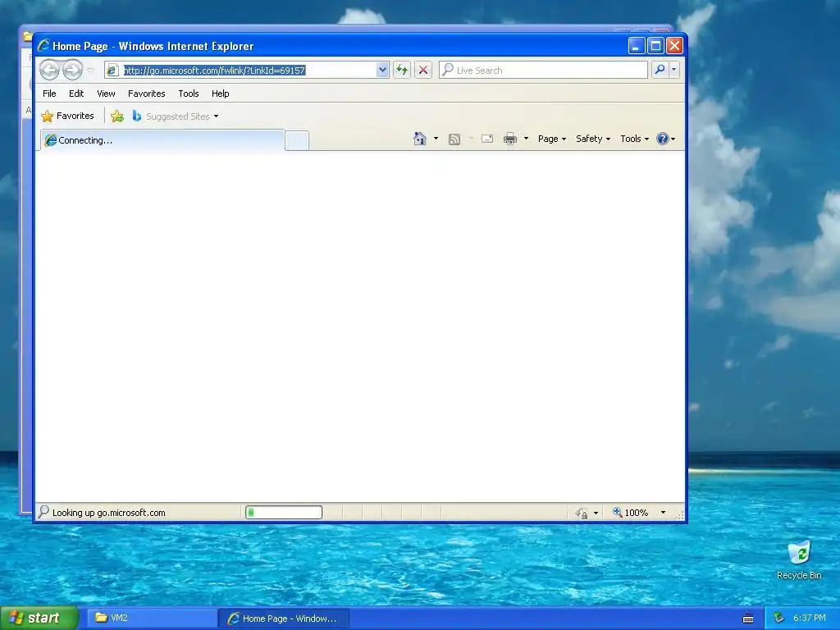Click the Back navigation arrow
This screenshot has width=840, height=630.
click(49, 70)
